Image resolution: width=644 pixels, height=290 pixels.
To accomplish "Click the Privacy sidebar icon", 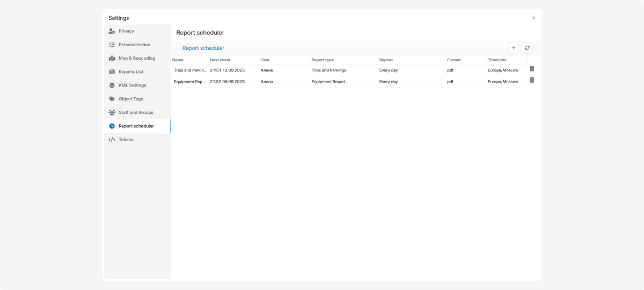I will (112, 31).
